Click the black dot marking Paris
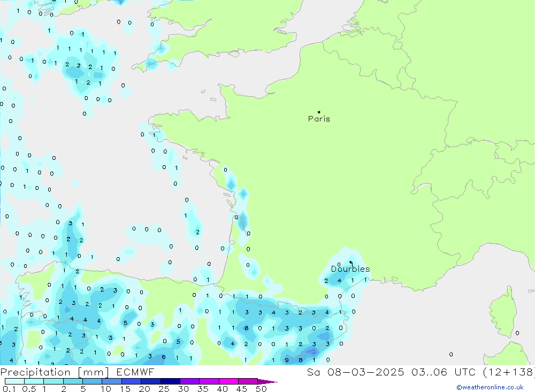 319,112
